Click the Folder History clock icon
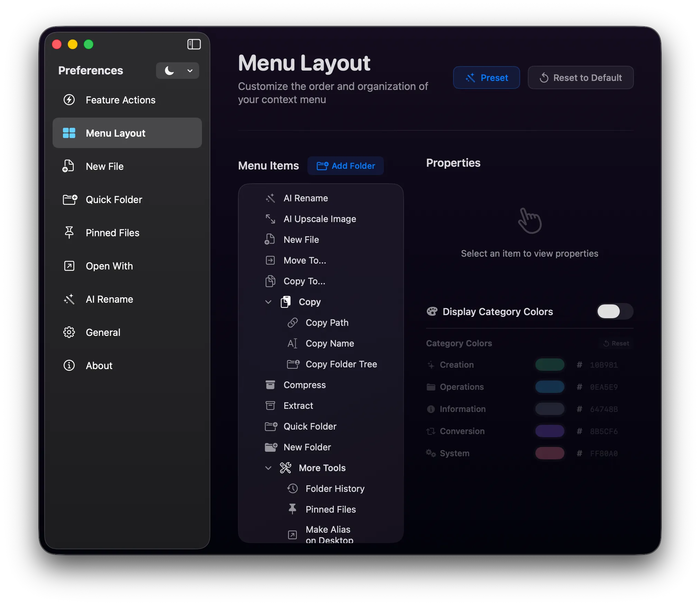Image resolution: width=700 pixels, height=606 pixels. tap(293, 489)
